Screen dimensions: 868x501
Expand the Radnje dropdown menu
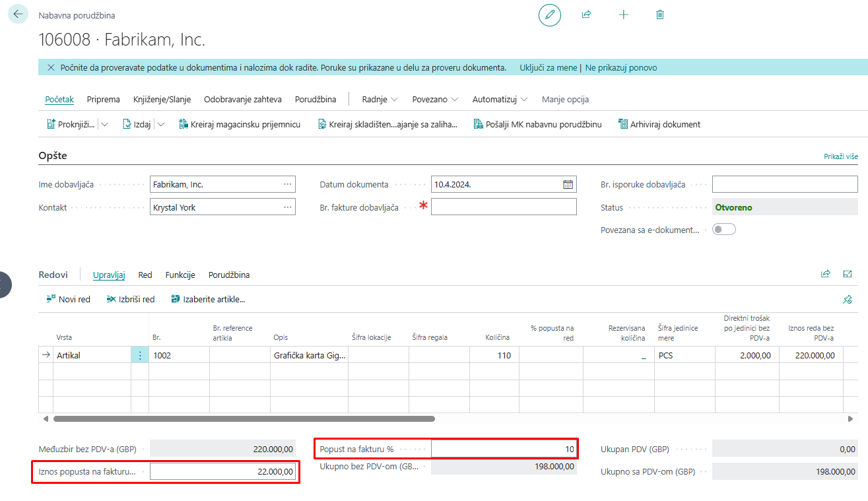380,100
